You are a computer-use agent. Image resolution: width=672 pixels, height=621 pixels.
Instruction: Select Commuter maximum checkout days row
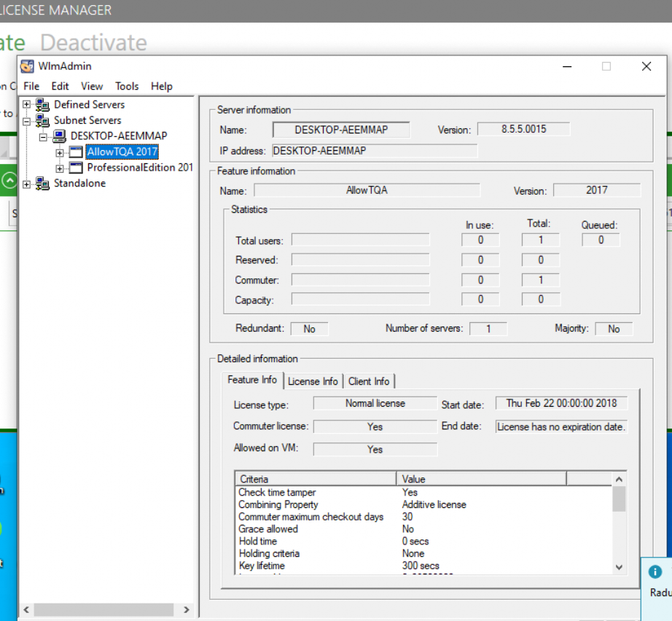click(x=424, y=517)
